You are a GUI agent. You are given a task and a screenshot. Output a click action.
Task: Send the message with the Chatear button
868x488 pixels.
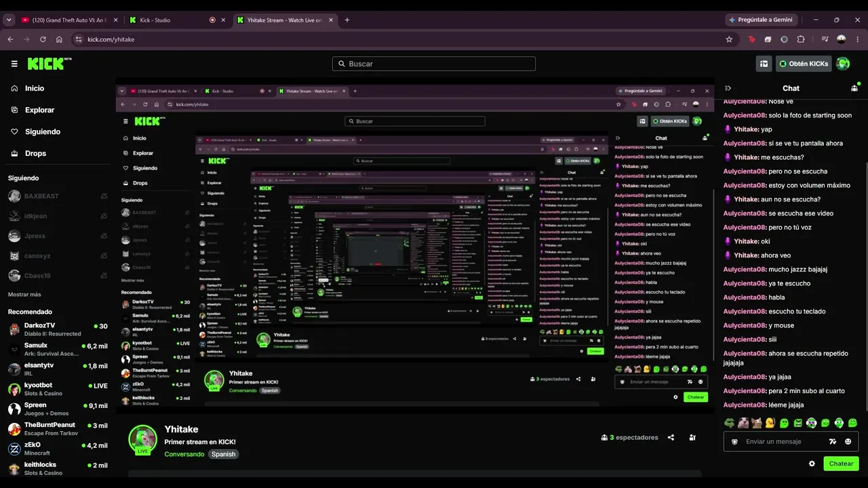click(841, 464)
